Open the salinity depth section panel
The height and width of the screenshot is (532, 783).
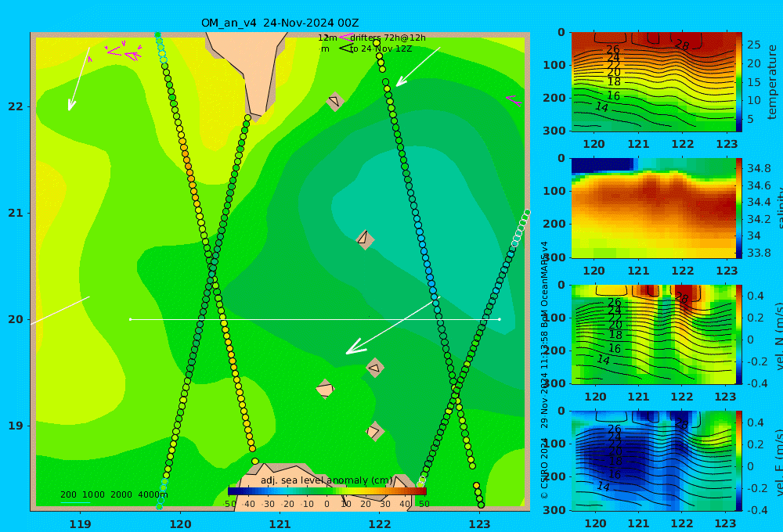point(653,208)
